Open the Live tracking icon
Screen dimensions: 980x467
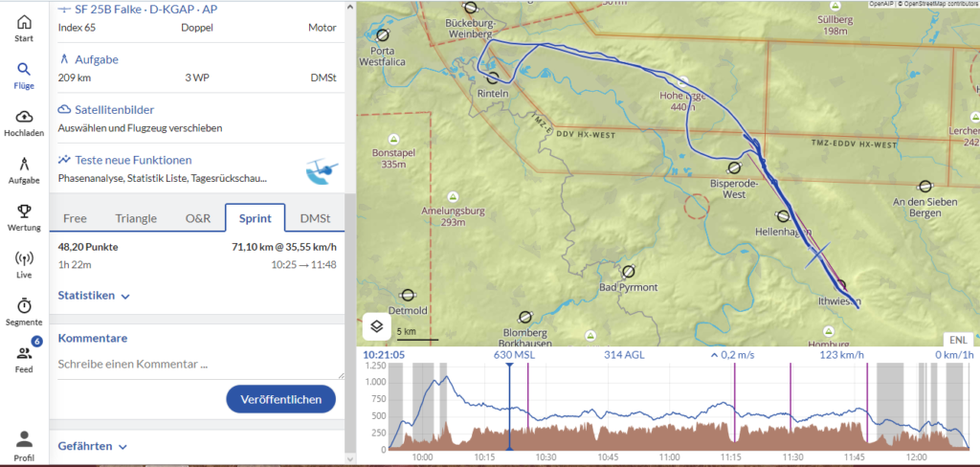click(x=24, y=258)
